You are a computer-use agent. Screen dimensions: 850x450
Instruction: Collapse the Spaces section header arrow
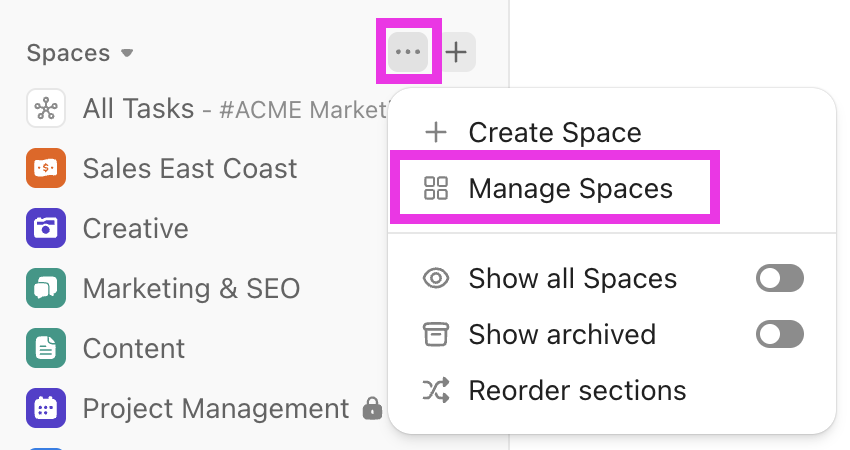pyautogui.click(x=127, y=53)
